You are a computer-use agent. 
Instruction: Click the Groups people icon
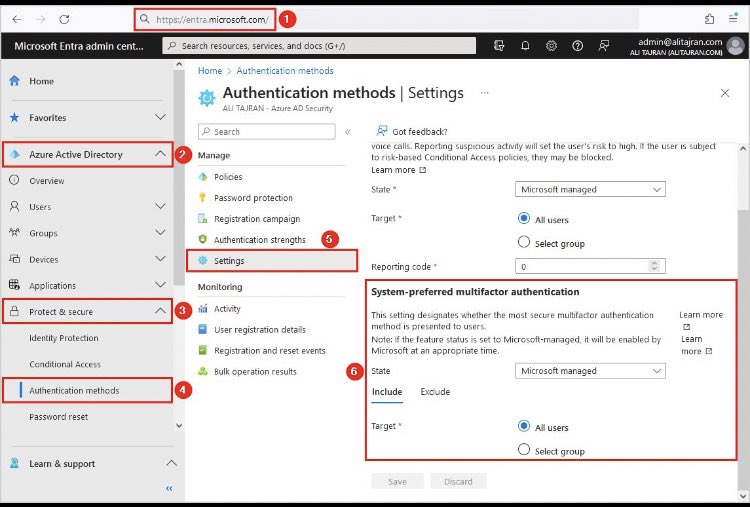[14, 233]
